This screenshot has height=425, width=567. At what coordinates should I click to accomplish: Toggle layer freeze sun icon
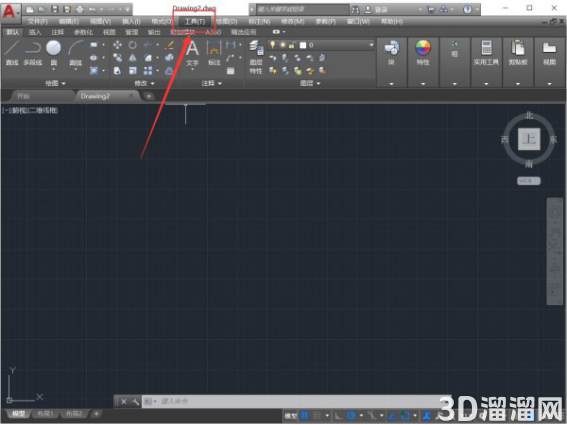tap(282, 45)
